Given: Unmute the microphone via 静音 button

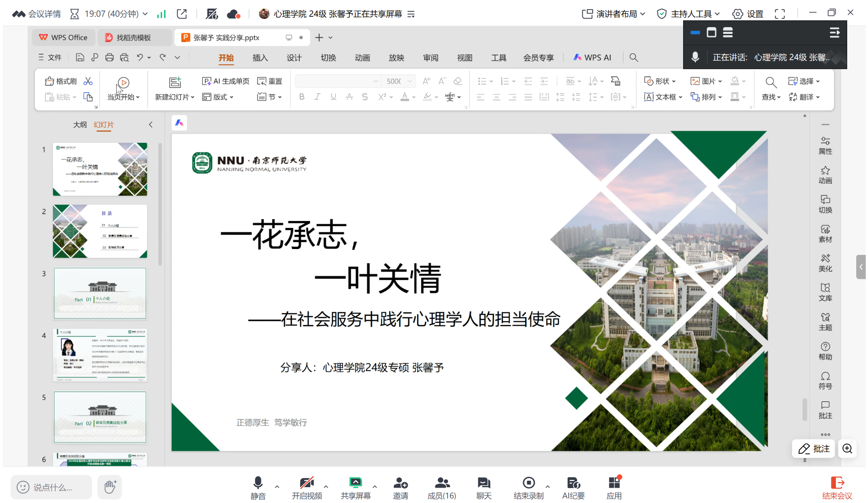Looking at the screenshot, I should pyautogui.click(x=258, y=483).
